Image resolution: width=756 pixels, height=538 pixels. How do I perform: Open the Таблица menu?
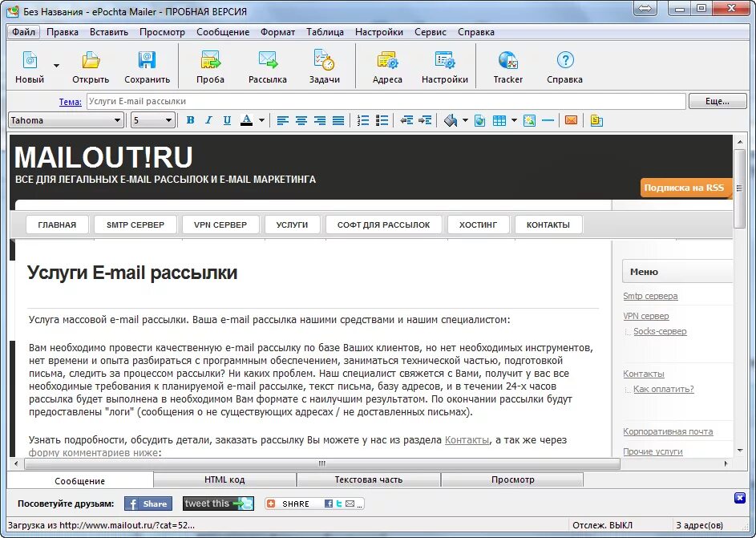(325, 32)
